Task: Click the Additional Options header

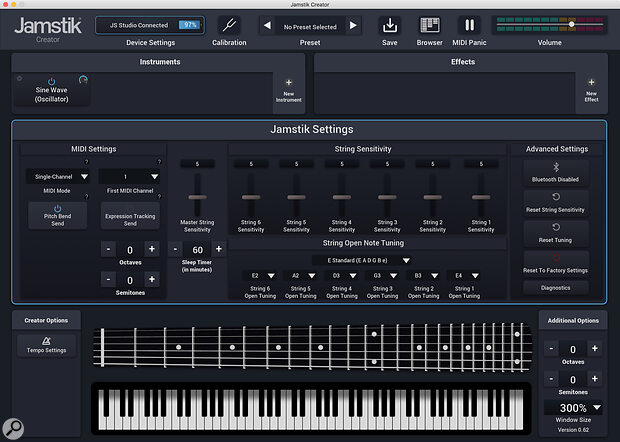Action: 573,321
